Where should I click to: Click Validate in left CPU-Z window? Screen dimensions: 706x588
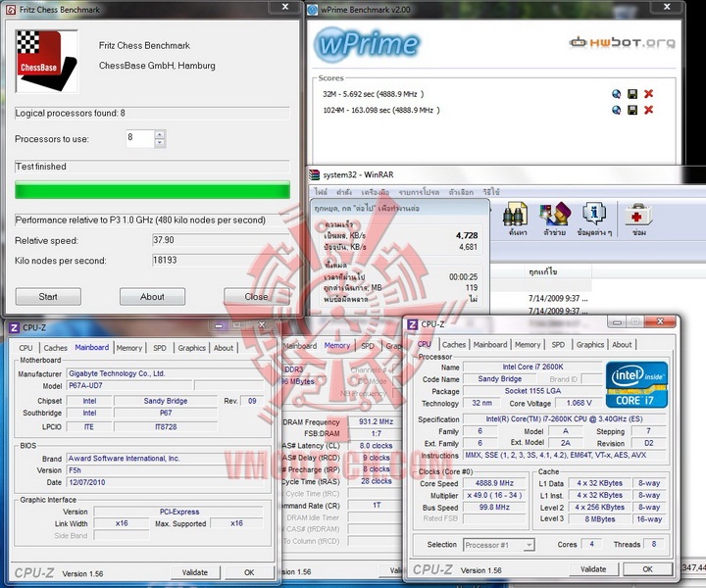click(195, 572)
